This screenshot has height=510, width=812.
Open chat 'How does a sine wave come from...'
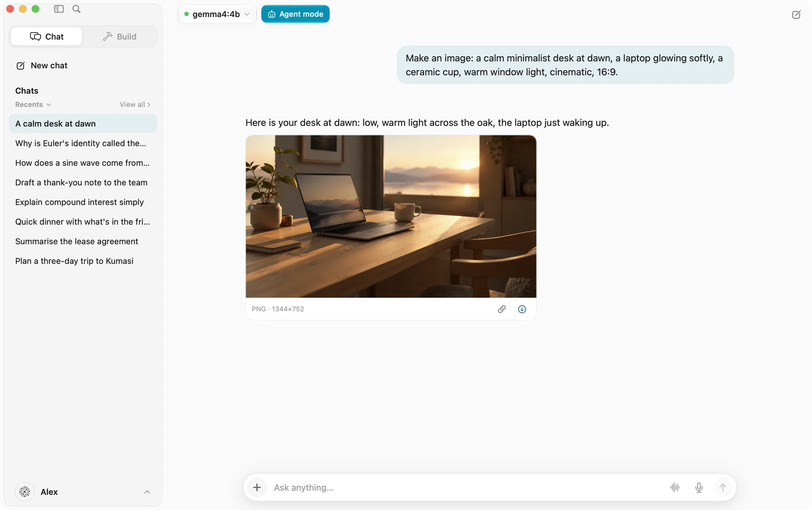coord(83,163)
